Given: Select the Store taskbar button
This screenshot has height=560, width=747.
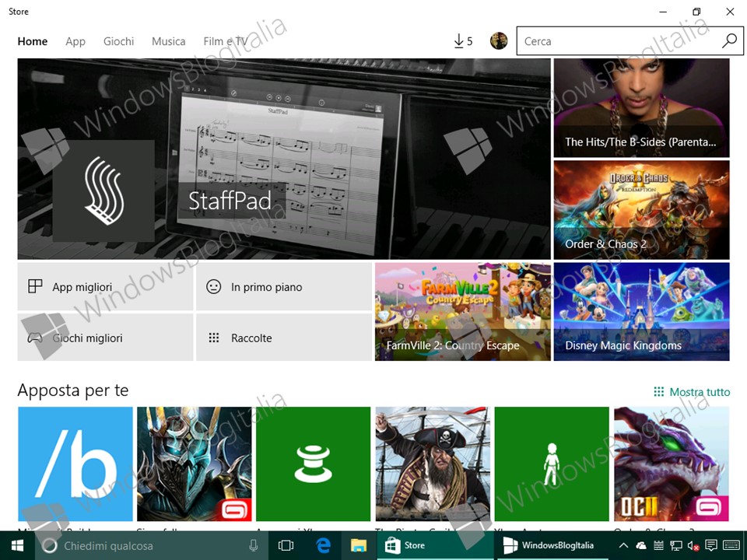Looking at the screenshot, I should [x=436, y=546].
